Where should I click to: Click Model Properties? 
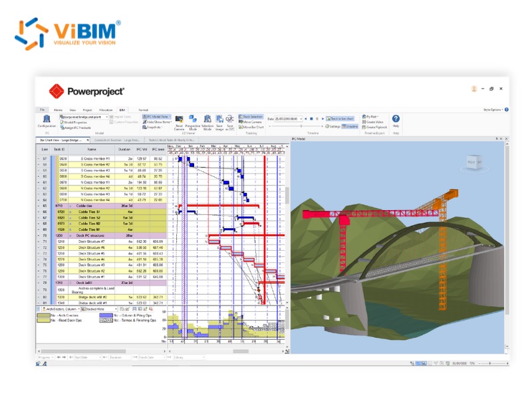[x=73, y=122]
